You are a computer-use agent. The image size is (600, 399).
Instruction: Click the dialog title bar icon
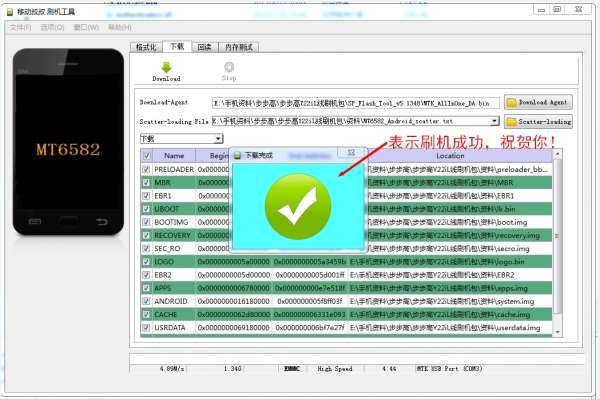click(237, 155)
